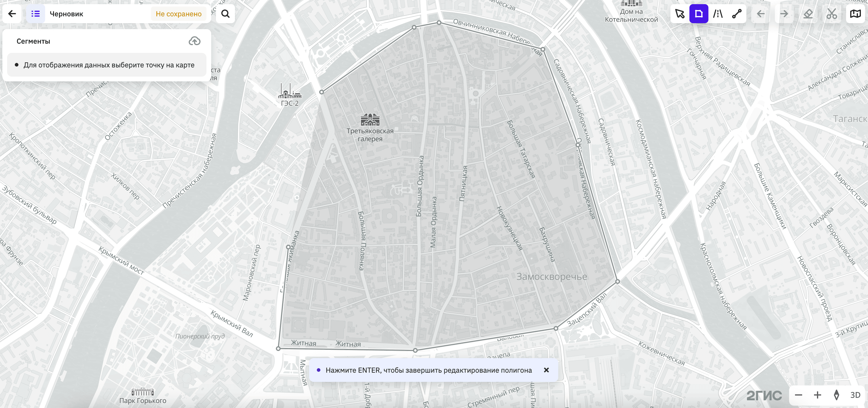
Task: Select the line segment tool
Action: pos(737,14)
